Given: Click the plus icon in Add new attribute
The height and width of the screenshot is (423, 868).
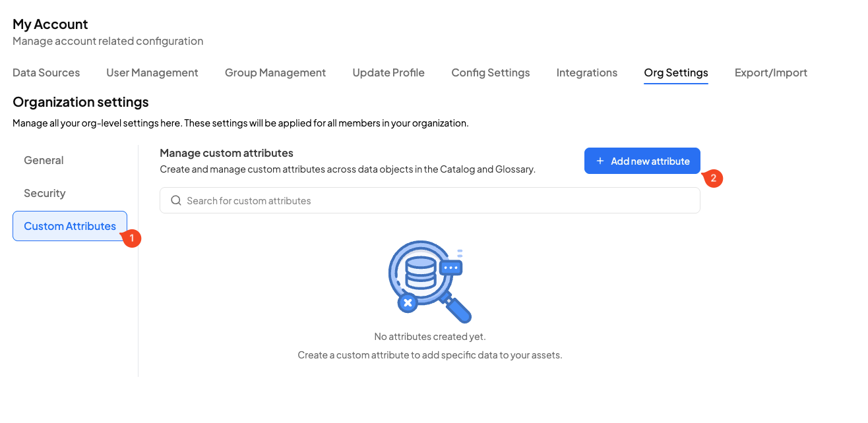Looking at the screenshot, I should click(600, 161).
